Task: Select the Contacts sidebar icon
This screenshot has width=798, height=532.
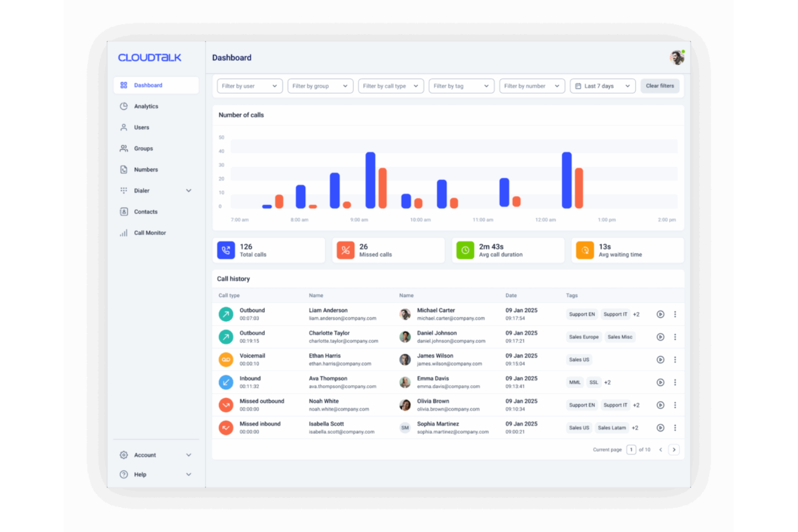Action: [x=123, y=211]
